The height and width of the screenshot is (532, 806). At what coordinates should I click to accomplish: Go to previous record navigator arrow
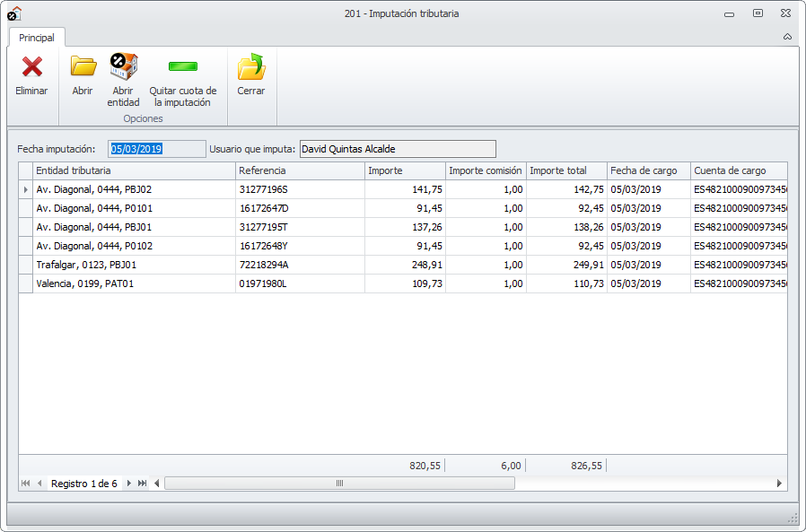tap(39, 484)
